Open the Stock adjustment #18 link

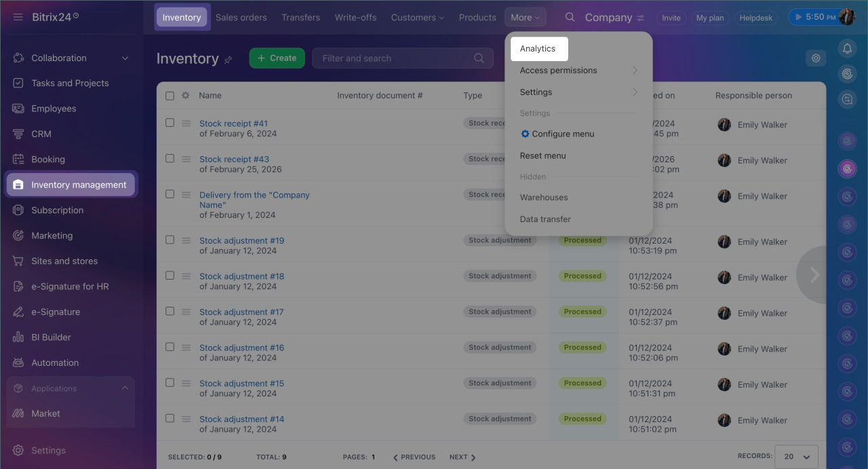pyautogui.click(x=241, y=276)
